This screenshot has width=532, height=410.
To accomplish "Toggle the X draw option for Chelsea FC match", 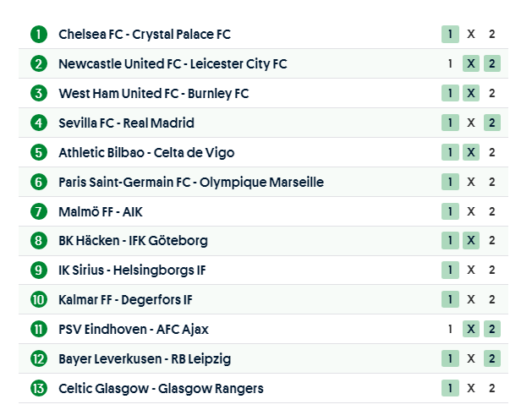I will pos(471,35).
